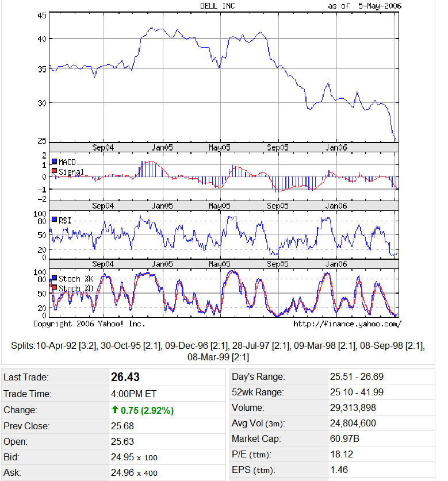This screenshot has height=481, width=448.
Task: Click the green up arrow beside Change value
Action: (115, 410)
